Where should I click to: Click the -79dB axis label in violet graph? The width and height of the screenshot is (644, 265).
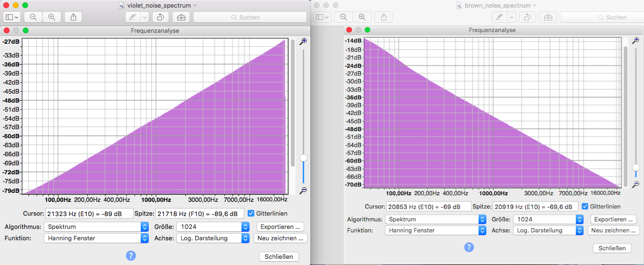(11, 190)
